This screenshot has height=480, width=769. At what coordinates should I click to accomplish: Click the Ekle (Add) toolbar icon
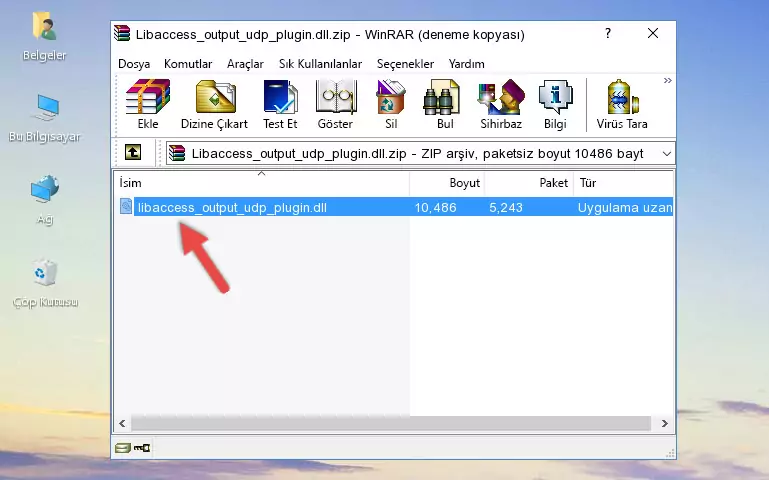148,104
